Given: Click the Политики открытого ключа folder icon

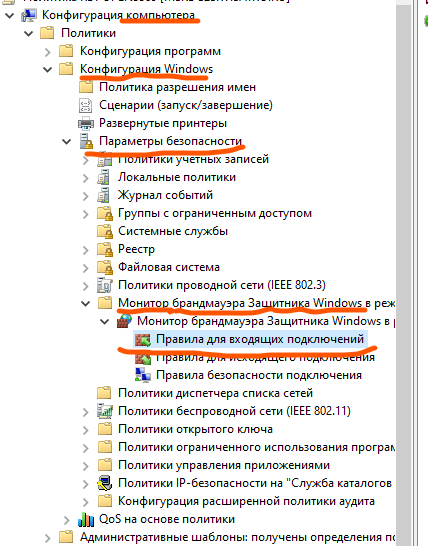Looking at the screenshot, I should (104, 429).
